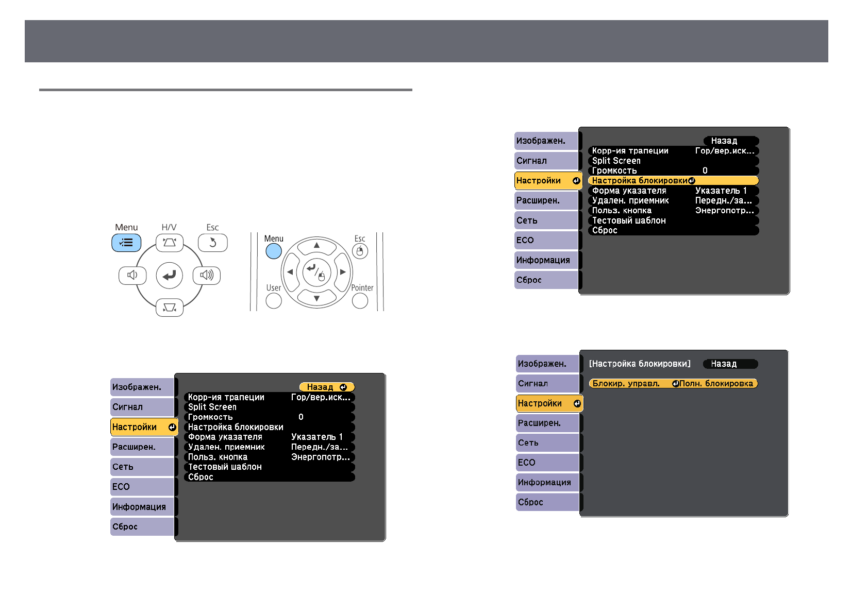
Task: Select the Блокир. управл. menu entry
Action: pyautogui.click(x=627, y=384)
